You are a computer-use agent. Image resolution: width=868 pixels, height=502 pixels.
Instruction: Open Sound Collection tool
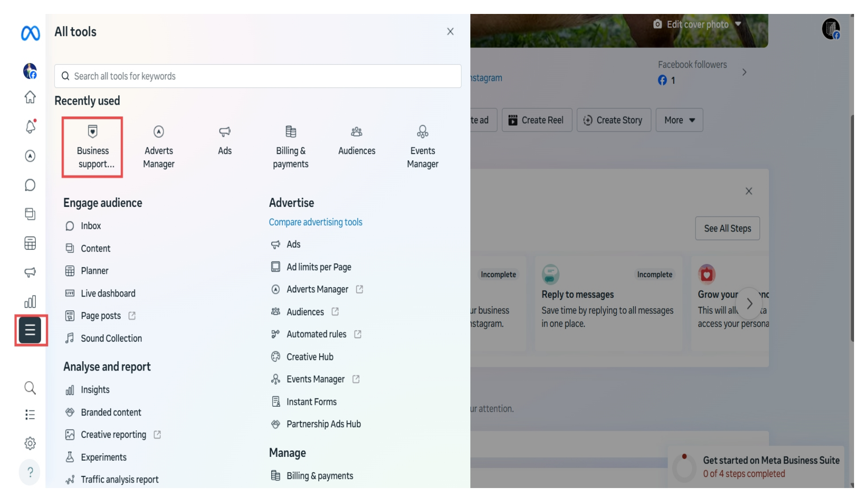click(103, 338)
